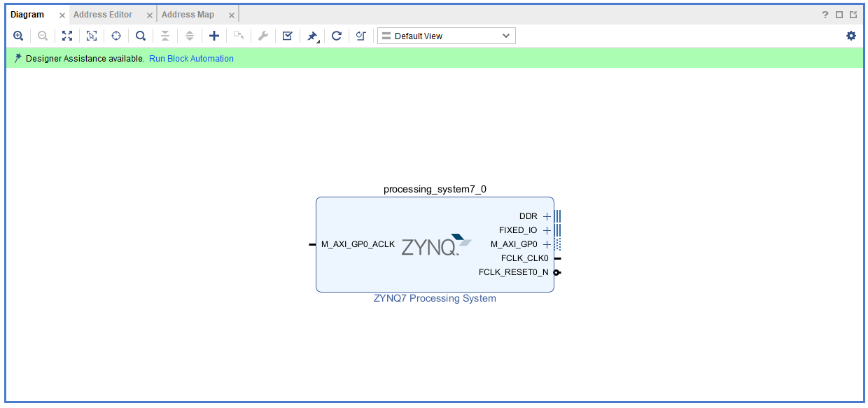
Task: Select the processing_system7_0 block name
Action: (x=435, y=189)
